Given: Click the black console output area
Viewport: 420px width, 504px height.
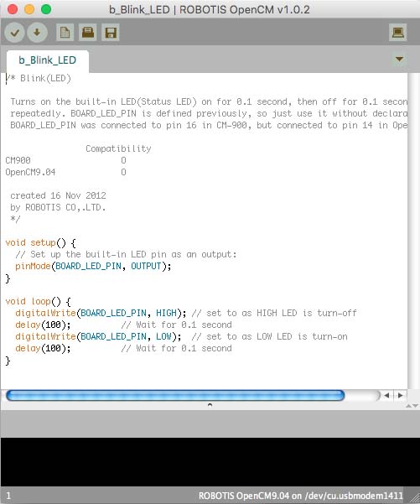Looking at the screenshot, I should pos(210,462).
